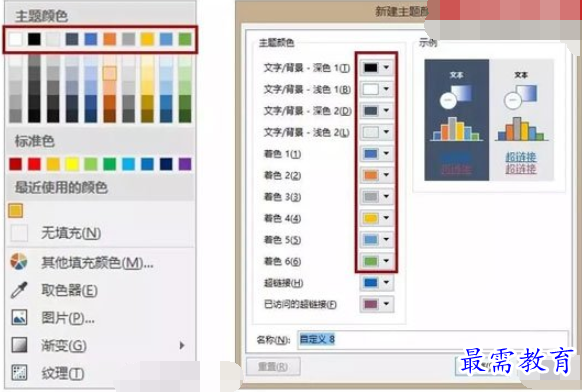Screen dimensions: 582x392
Task: Pick yellow standard color swatch
Action: click(72, 164)
